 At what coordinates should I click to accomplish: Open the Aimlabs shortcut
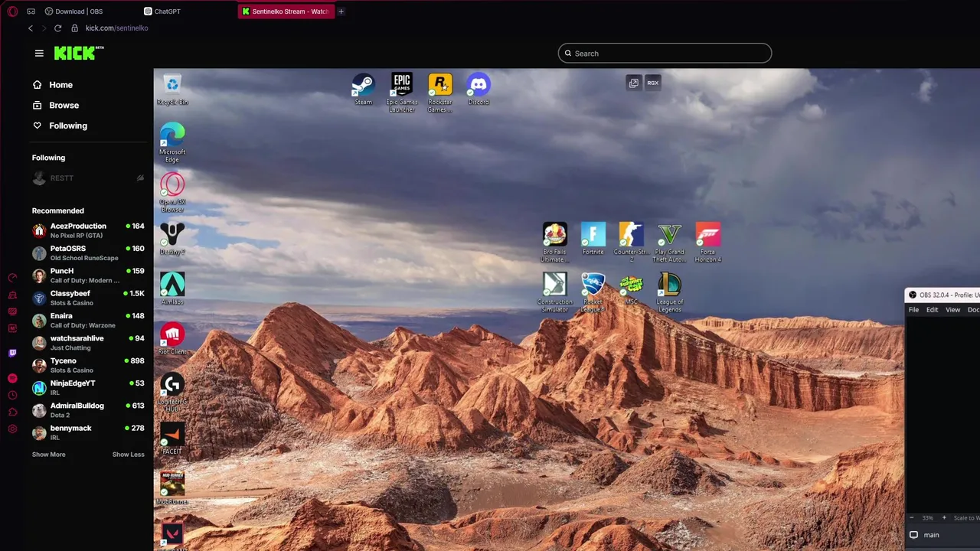click(172, 289)
